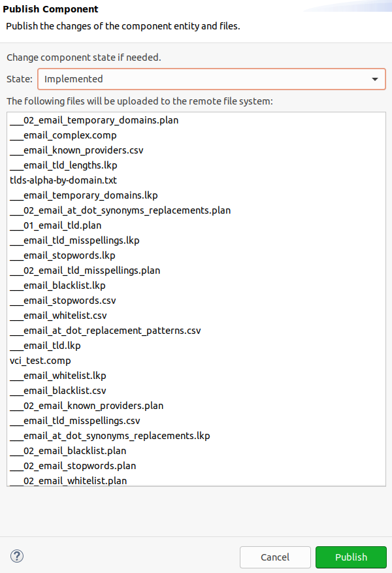The image size is (392, 573).
Task: Select the email_stopwords.csv file
Action: (62, 300)
